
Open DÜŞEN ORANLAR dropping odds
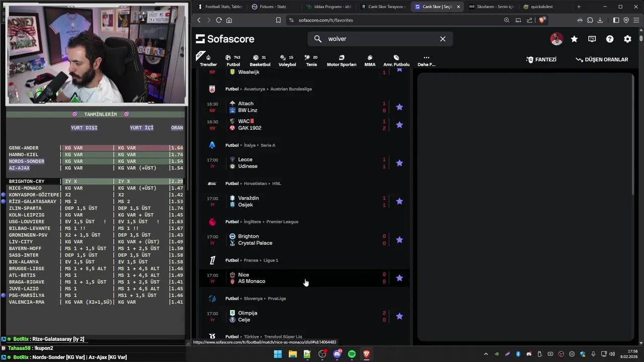click(602, 59)
